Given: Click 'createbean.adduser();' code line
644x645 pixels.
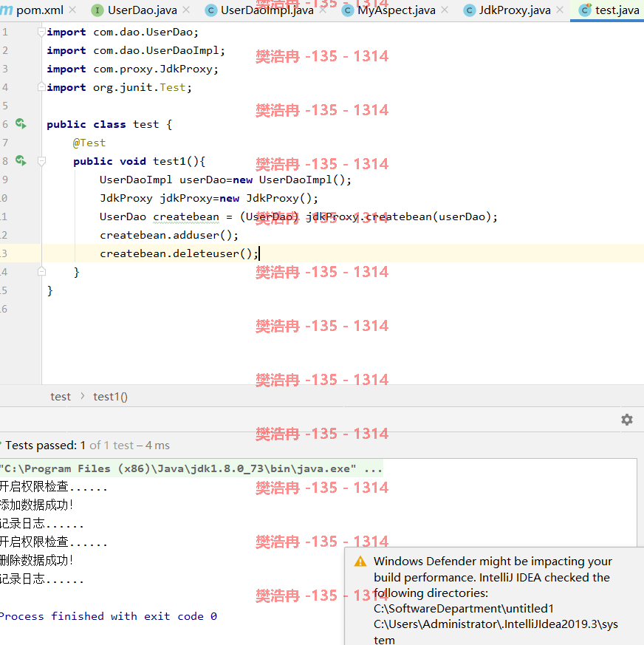Looking at the screenshot, I should (169, 235).
